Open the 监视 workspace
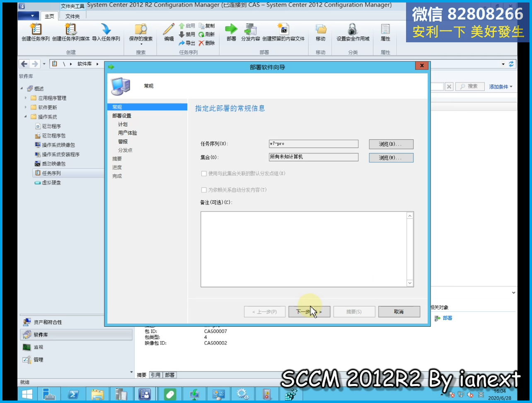 (76, 347)
